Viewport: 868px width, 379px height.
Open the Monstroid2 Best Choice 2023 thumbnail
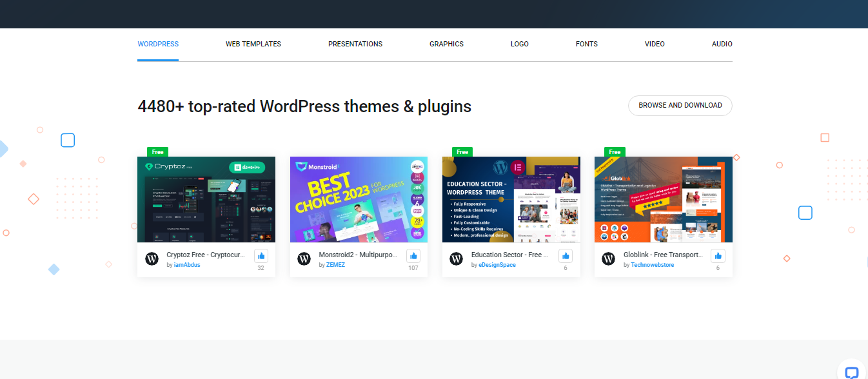pyautogui.click(x=359, y=199)
